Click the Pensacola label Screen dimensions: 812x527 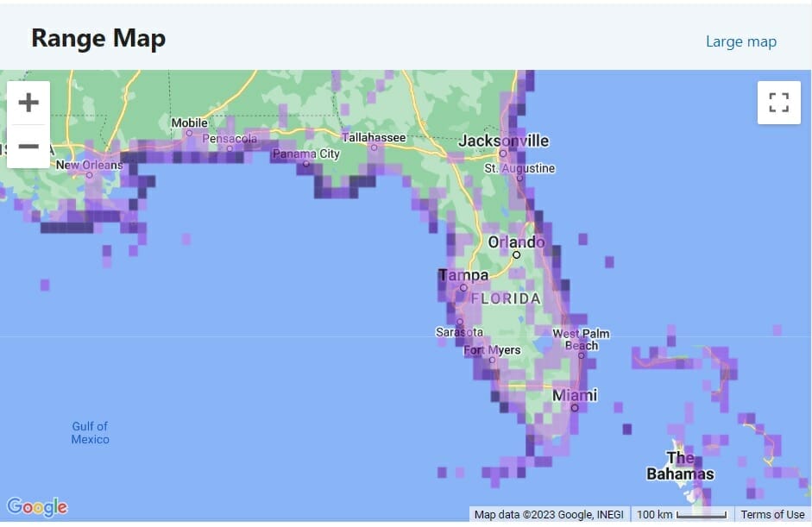230,139
